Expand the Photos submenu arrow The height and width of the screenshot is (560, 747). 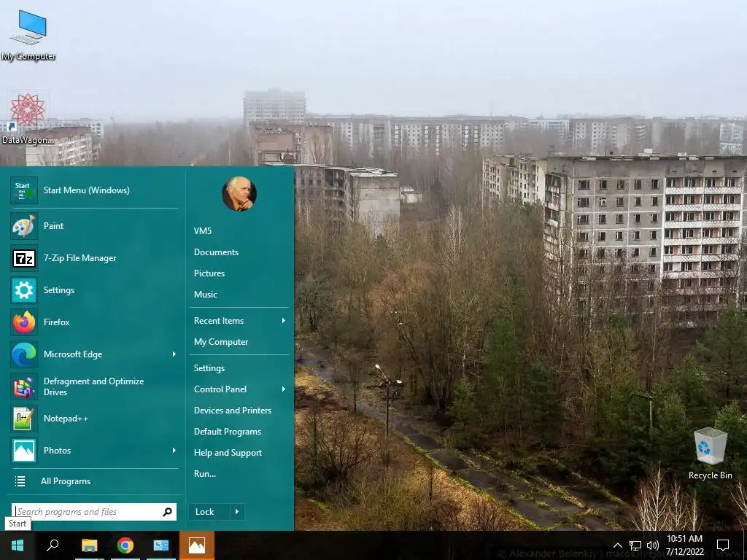pos(174,451)
